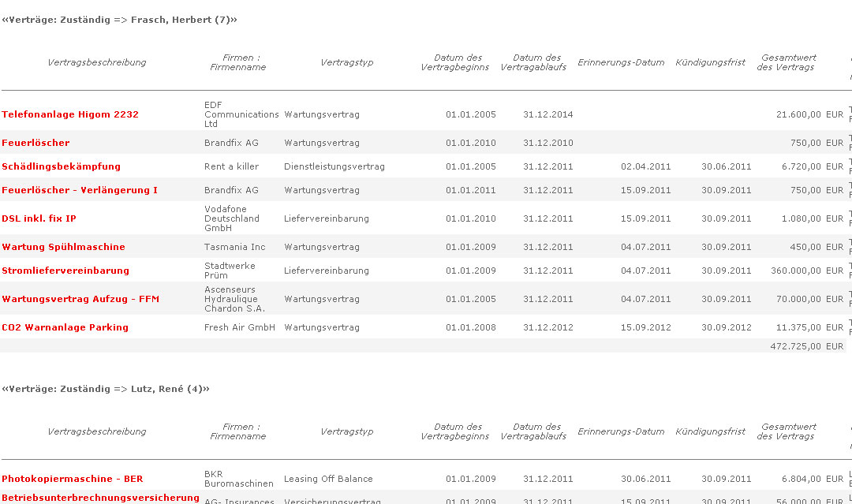852x504 pixels.
Task: Select the 472.725,00 EUR total sum
Action: (805, 346)
